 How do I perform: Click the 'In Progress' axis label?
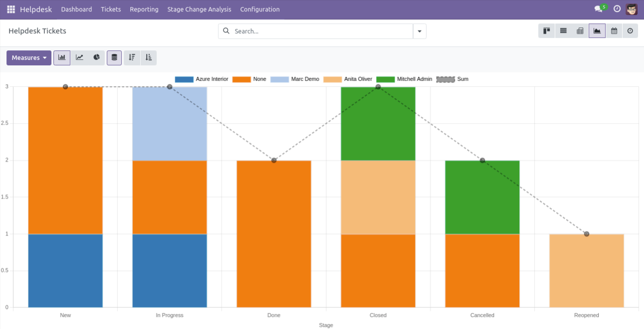pos(170,315)
